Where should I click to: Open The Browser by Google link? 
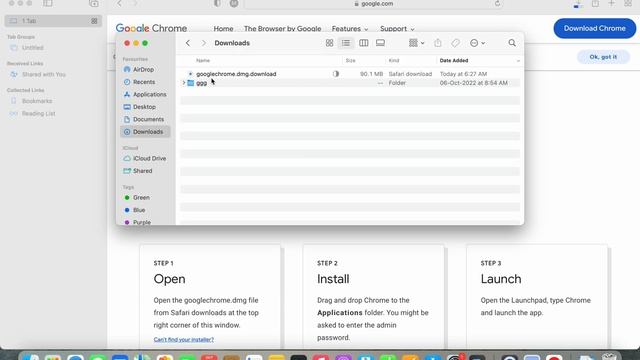pos(282,29)
